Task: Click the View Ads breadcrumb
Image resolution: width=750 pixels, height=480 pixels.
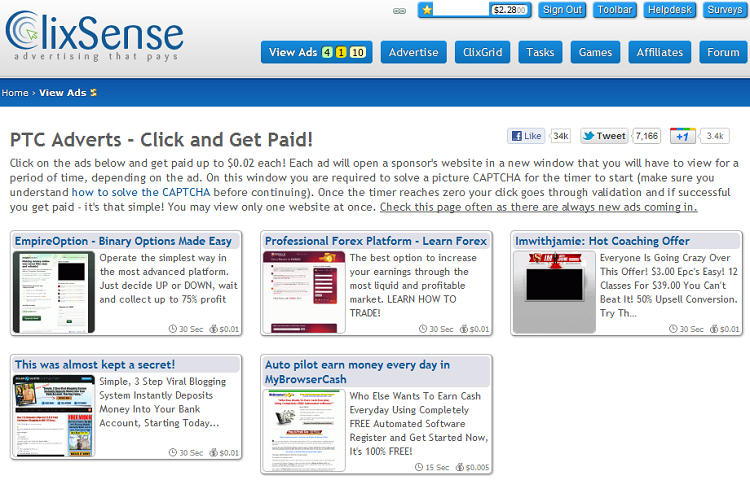Action: point(63,93)
